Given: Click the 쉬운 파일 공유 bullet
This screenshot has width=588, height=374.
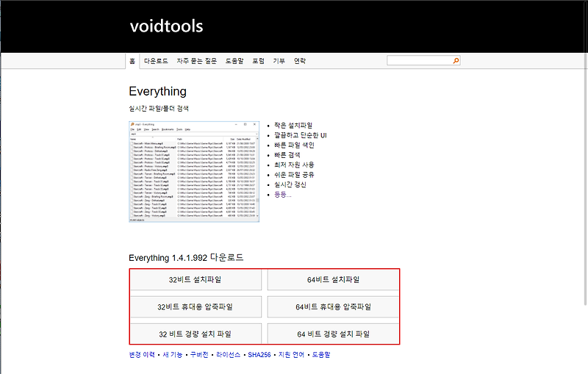Looking at the screenshot, I should [x=294, y=175].
